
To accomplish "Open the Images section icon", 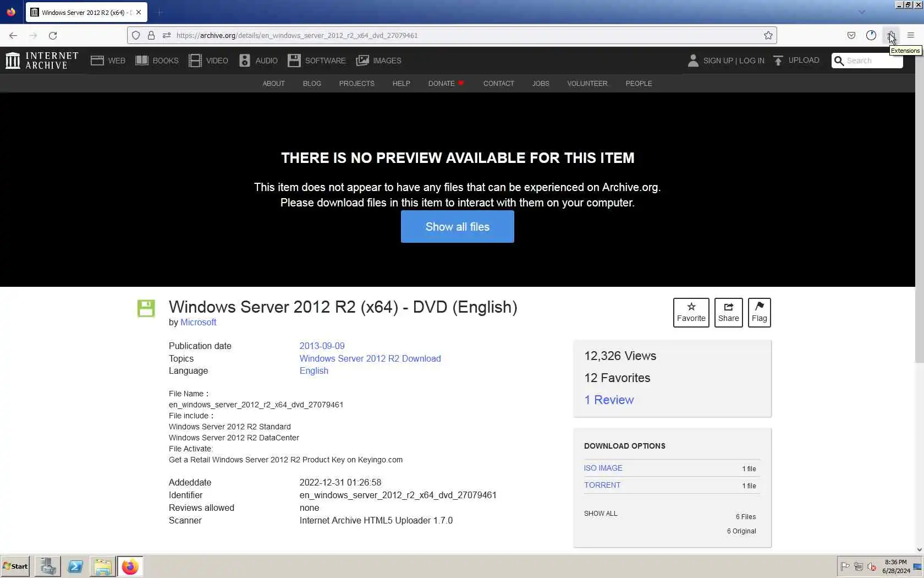I will coord(362,61).
